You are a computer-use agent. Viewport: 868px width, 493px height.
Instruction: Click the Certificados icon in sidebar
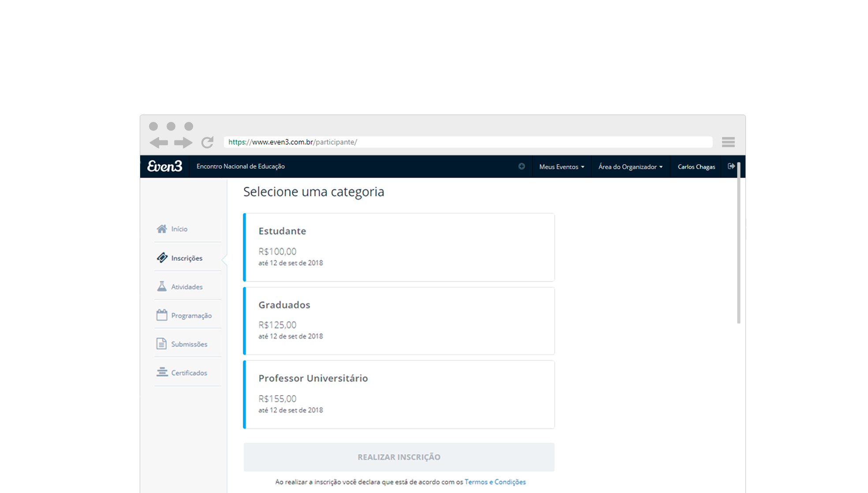pyautogui.click(x=162, y=372)
